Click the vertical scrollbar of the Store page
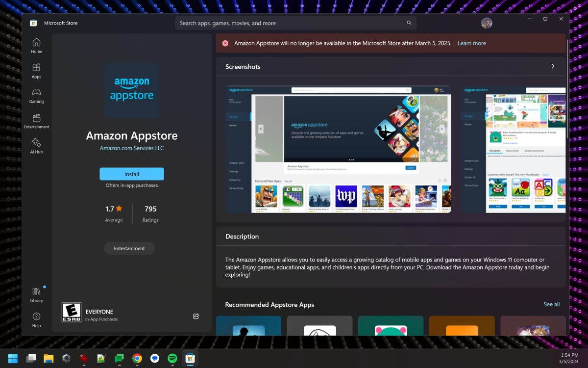This screenshot has height=368, width=588. tap(567, 88)
